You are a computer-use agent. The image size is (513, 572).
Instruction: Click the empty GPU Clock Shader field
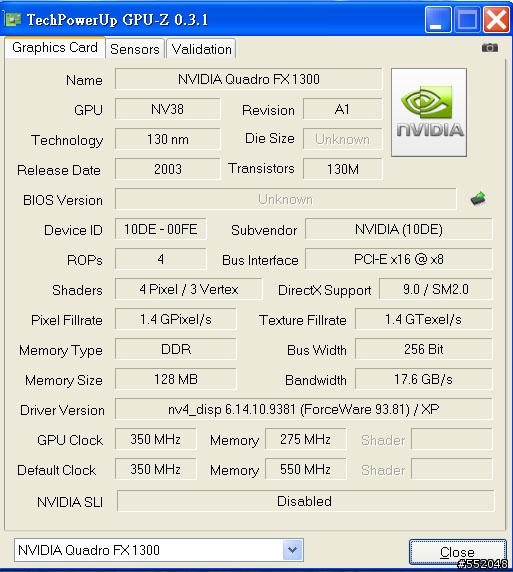click(x=452, y=439)
